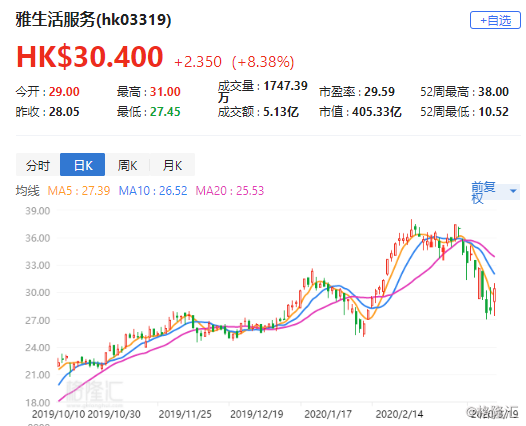Click the 成交额 5.13亿 turnover figure
The height and width of the screenshot is (426, 526).
click(258, 112)
